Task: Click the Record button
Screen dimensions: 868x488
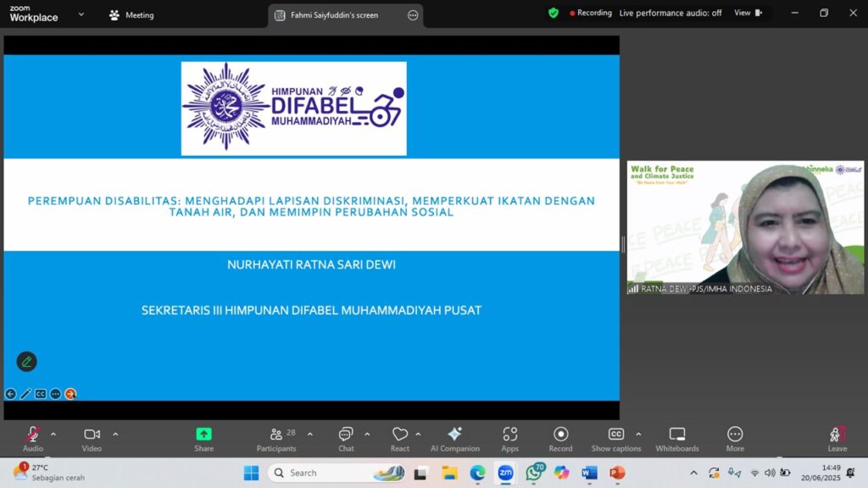Action: [560, 440]
